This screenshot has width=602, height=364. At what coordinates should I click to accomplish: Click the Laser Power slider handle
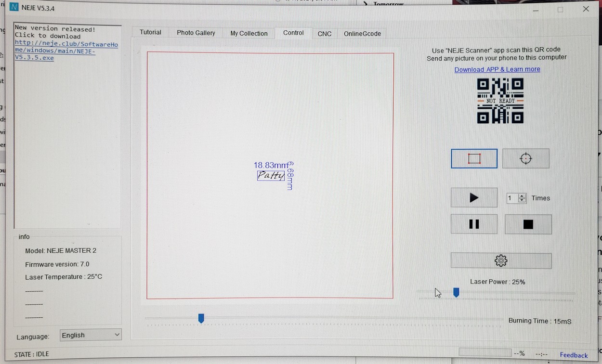(x=456, y=292)
